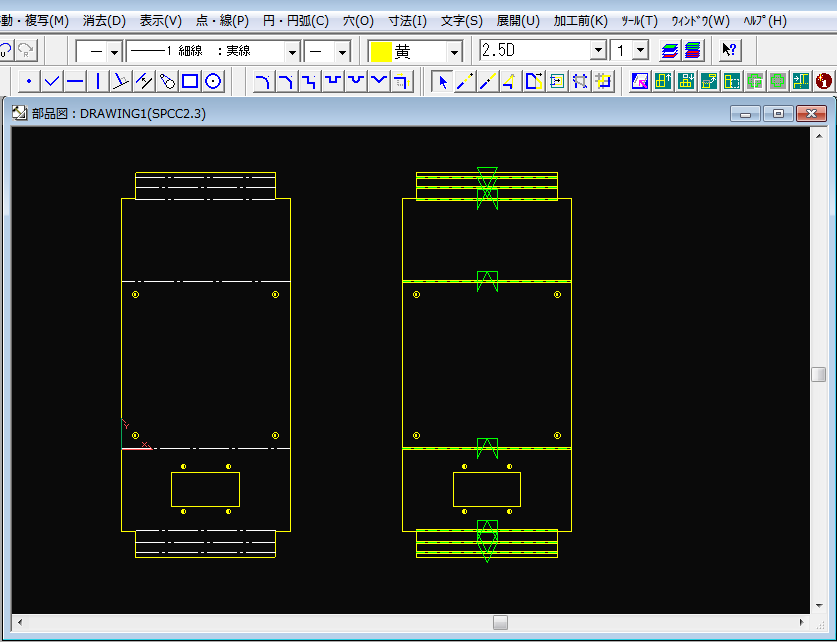
Task: Click the boxed arrow move icon
Action: [x=557, y=82]
